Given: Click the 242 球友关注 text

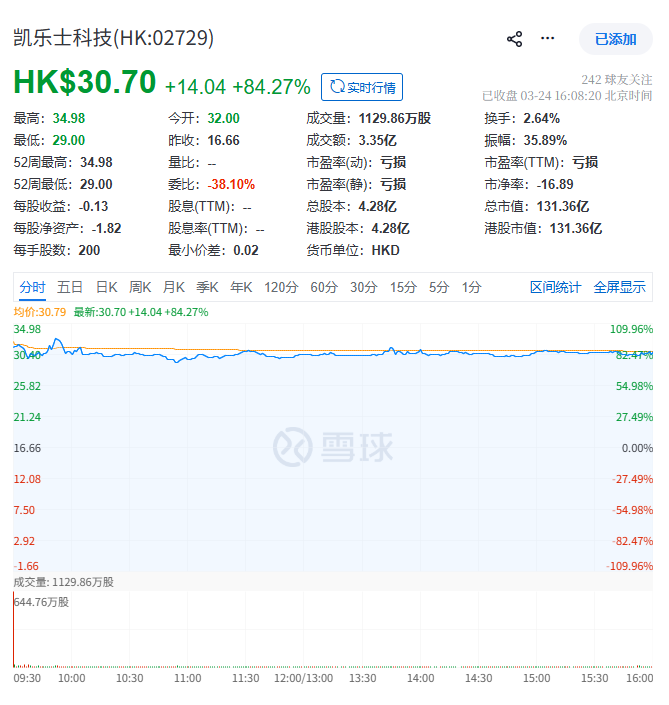Looking at the screenshot, I should click(x=616, y=80).
